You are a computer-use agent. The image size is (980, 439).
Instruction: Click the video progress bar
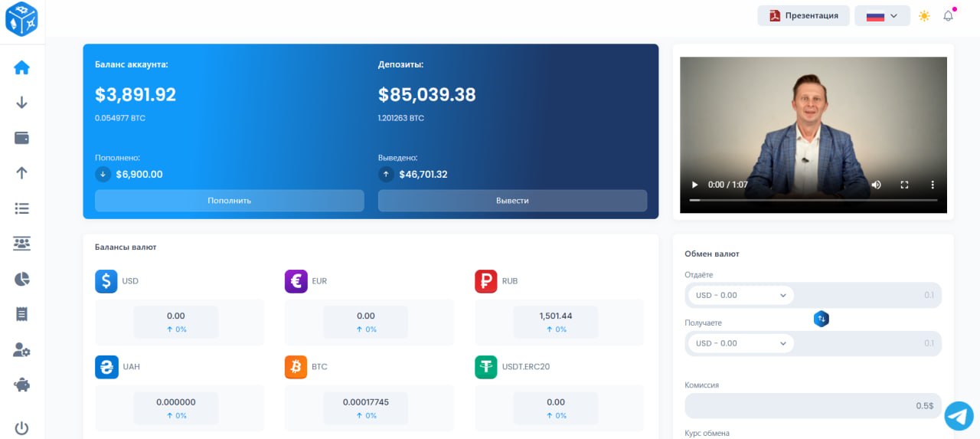(813, 200)
